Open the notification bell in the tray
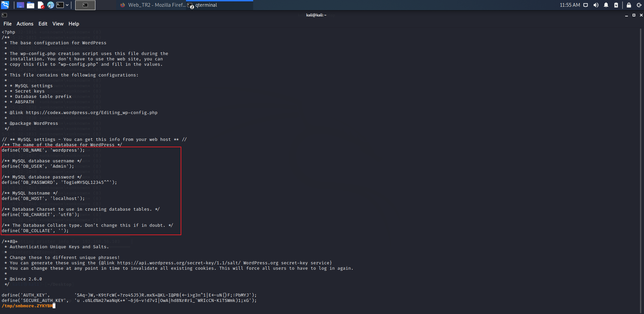 click(x=606, y=5)
